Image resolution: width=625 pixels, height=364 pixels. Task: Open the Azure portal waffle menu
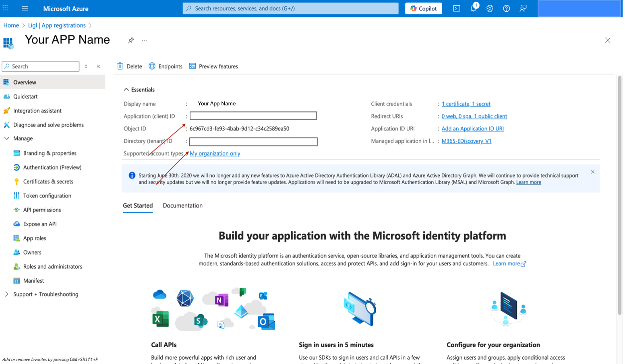tap(5, 8)
